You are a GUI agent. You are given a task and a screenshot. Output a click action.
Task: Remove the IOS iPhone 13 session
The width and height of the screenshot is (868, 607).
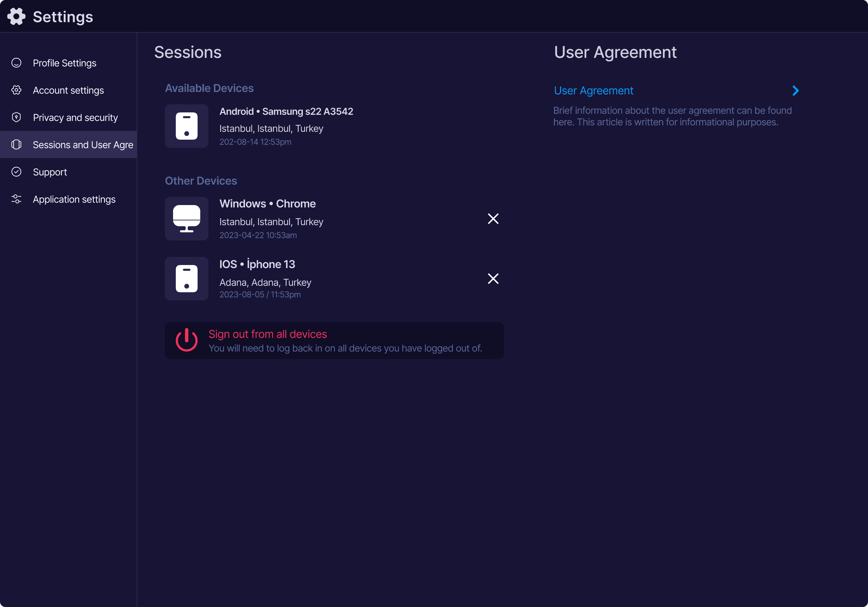click(x=493, y=279)
